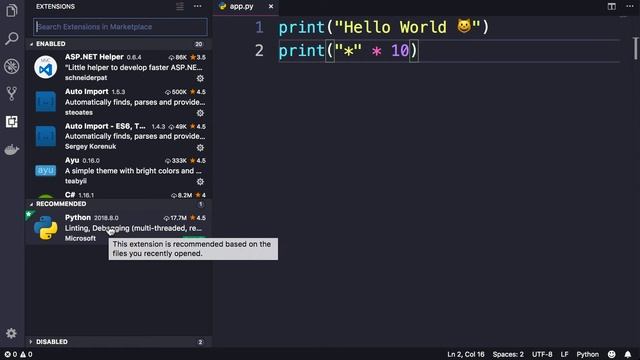Open the feedback smiley in status bar
Image resolution: width=640 pixels, height=360 pixels.
click(x=611, y=354)
